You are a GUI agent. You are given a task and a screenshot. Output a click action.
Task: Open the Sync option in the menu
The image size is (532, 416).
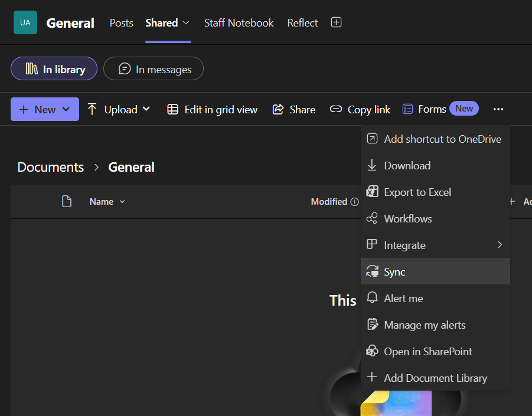tap(393, 271)
